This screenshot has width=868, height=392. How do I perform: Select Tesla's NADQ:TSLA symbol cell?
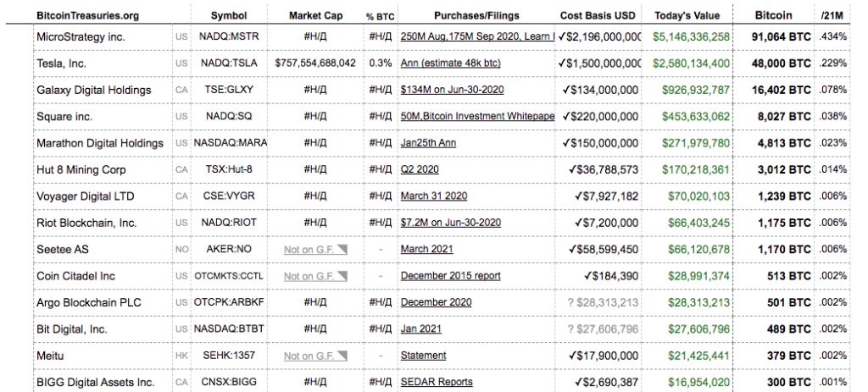[226, 63]
